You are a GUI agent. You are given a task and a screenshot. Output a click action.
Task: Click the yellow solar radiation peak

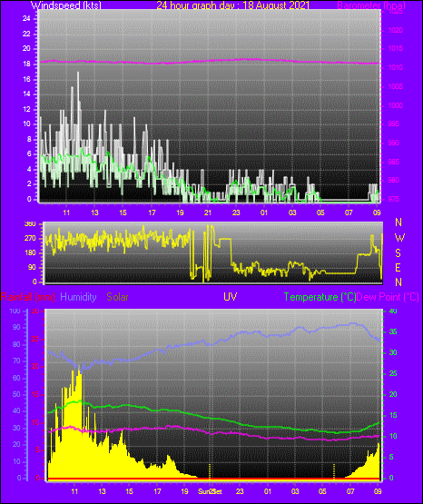coord(79,367)
